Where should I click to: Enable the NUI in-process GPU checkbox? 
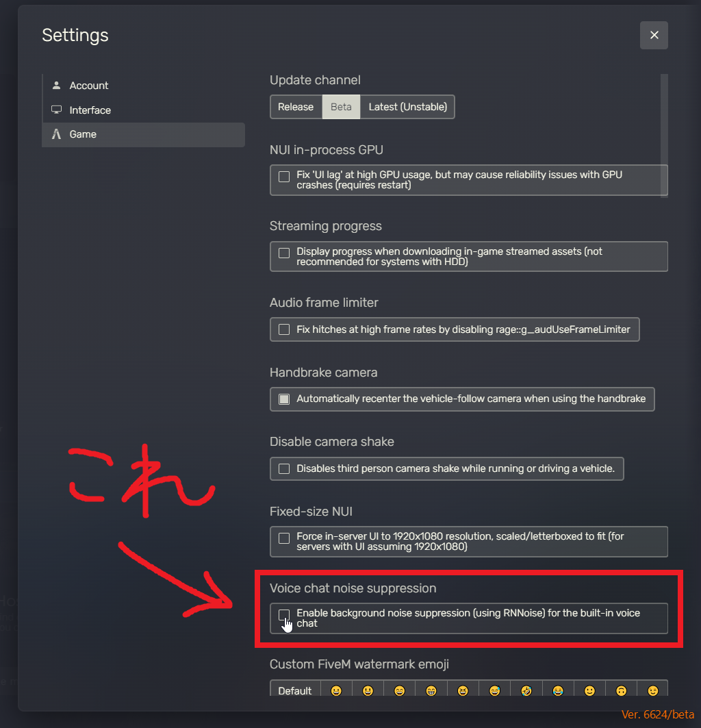pos(284,177)
